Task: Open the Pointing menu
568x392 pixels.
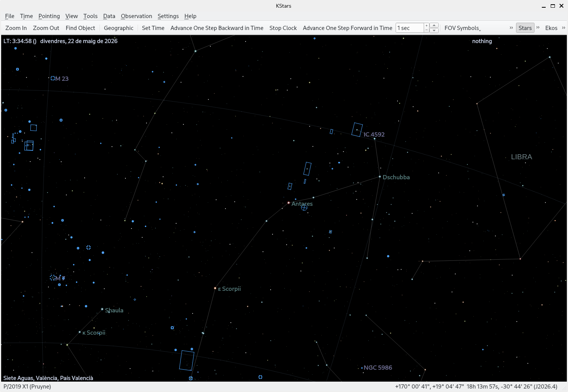Action: (x=49, y=16)
